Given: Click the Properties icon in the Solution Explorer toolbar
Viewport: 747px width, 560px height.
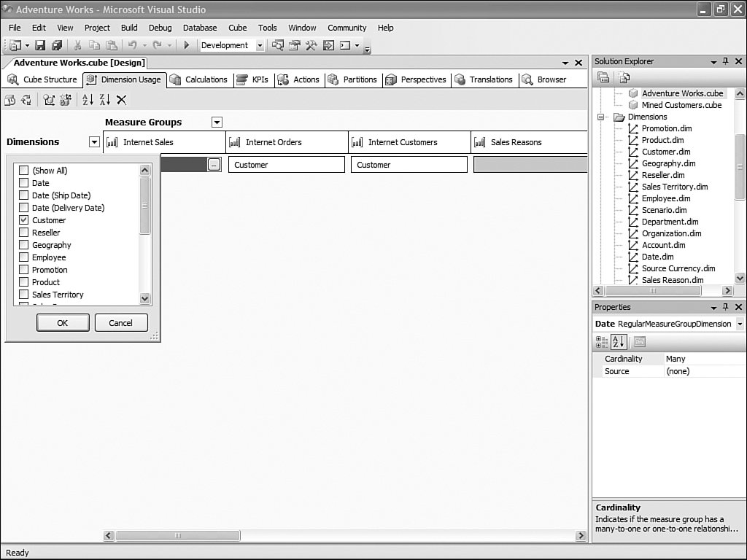Looking at the screenshot, I should (x=603, y=77).
